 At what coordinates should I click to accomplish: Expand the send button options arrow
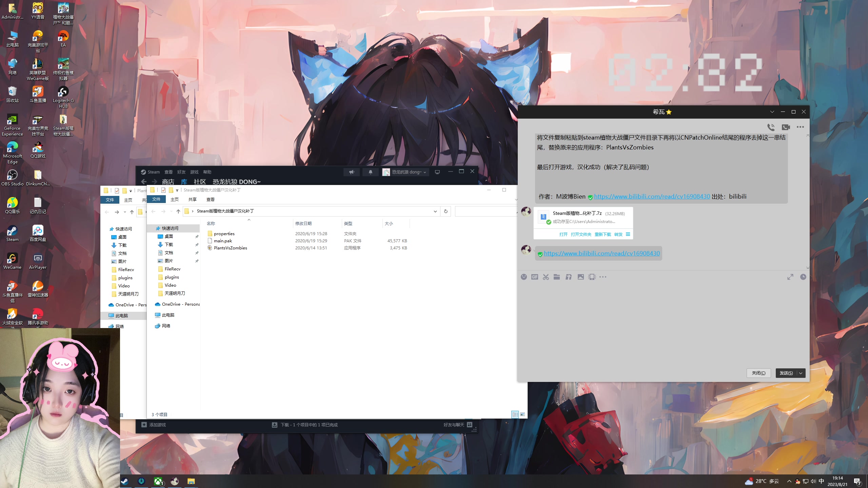pos(801,373)
